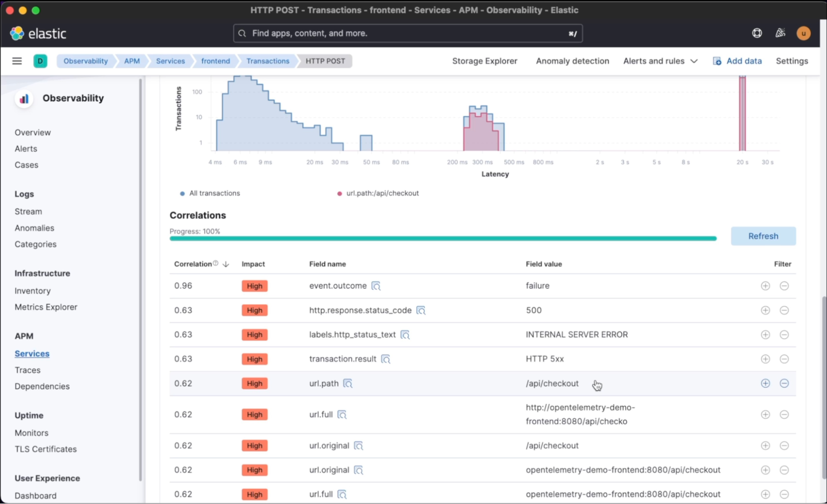
Task: Click the Impact column header
Action: coord(253,264)
